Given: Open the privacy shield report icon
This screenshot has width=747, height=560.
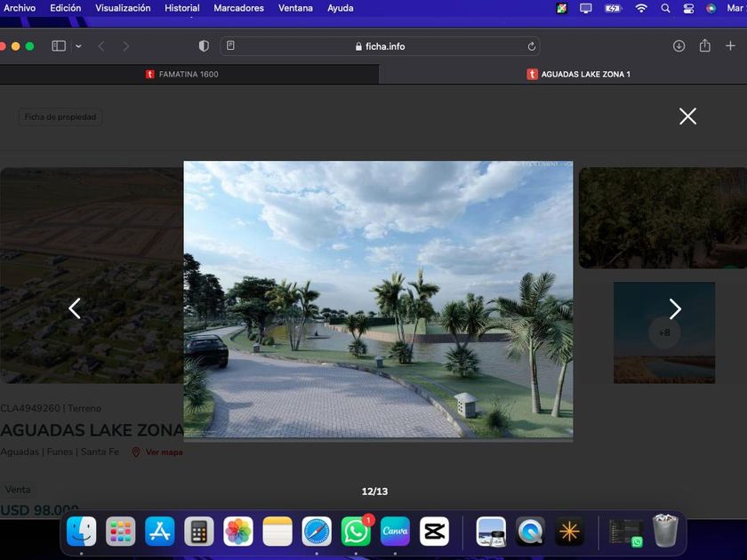Looking at the screenshot, I should click(204, 46).
